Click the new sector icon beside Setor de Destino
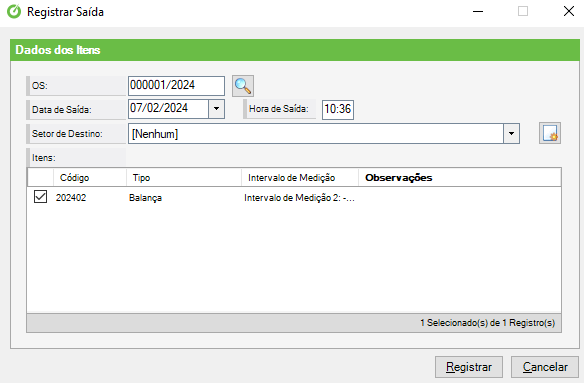The width and height of the screenshot is (584, 383). tap(550, 133)
